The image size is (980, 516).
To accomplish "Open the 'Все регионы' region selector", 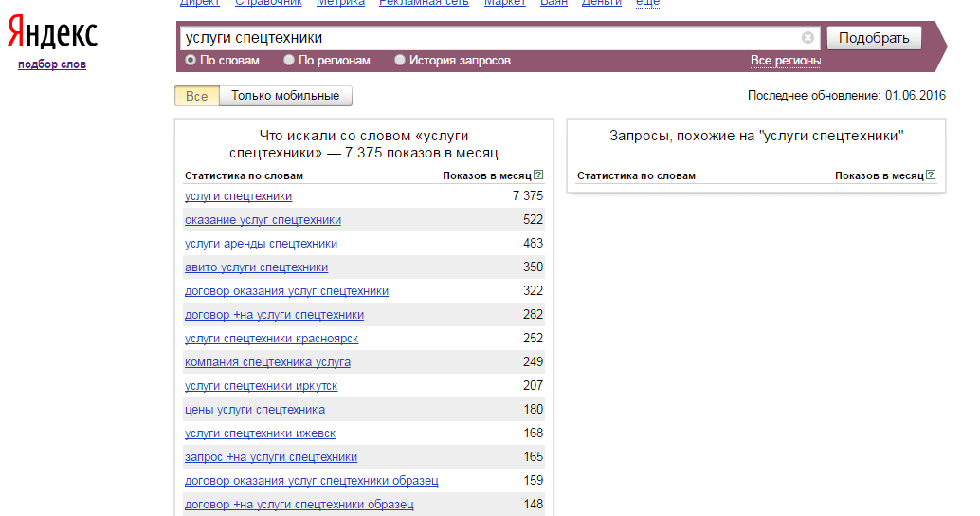I will tap(785, 61).
